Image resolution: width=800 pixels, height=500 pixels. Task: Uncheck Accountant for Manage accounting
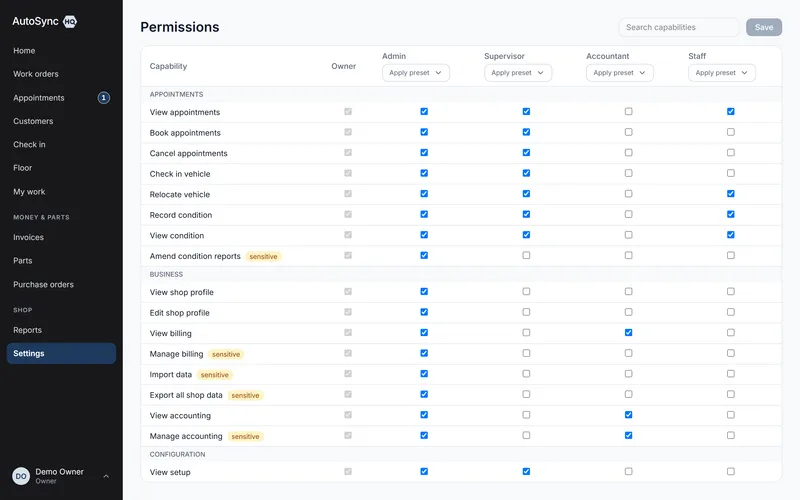(x=629, y=436)
